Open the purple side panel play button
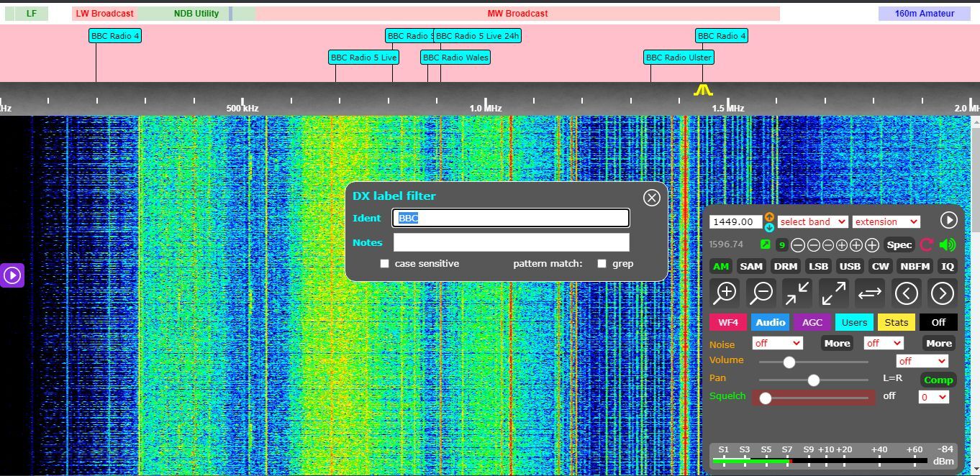 tap(12, 275)
